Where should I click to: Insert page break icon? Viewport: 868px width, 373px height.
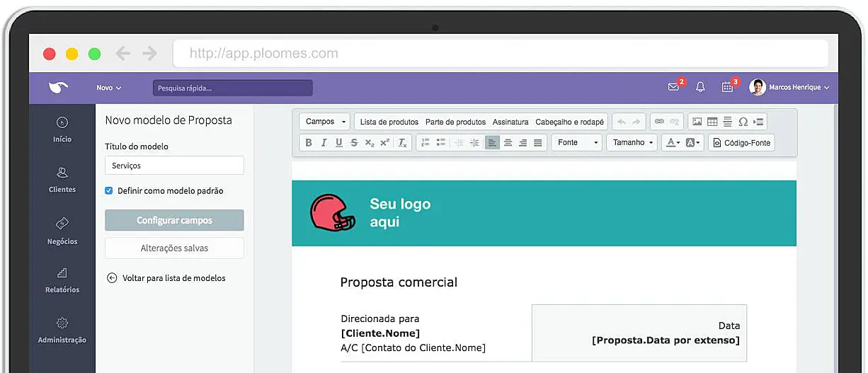(x=758, y=122)
